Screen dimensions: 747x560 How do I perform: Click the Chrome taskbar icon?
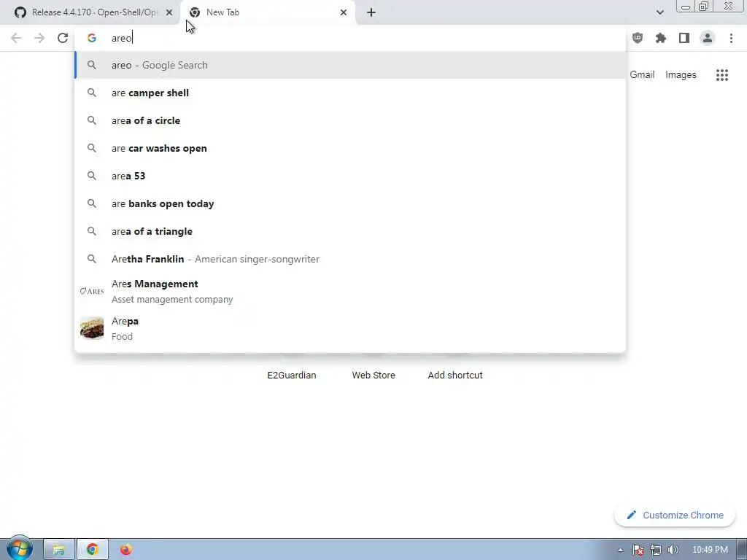click(93, 550)
